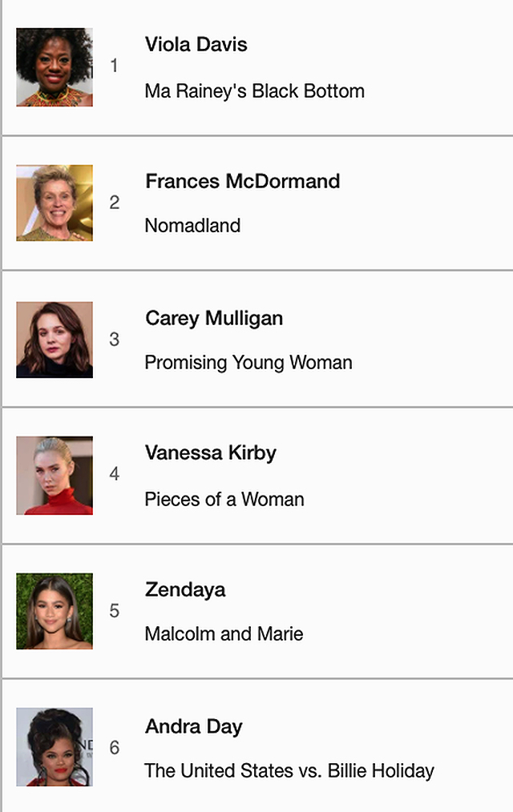Click the photo thumbnail beside rank 5

(55, 611)
